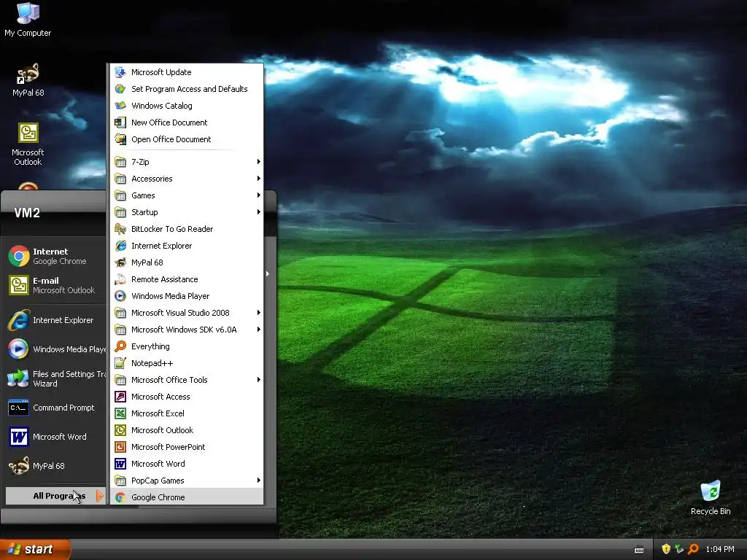
Task: Click the 1:04 PM clock
Action: (x=720, y=550)
